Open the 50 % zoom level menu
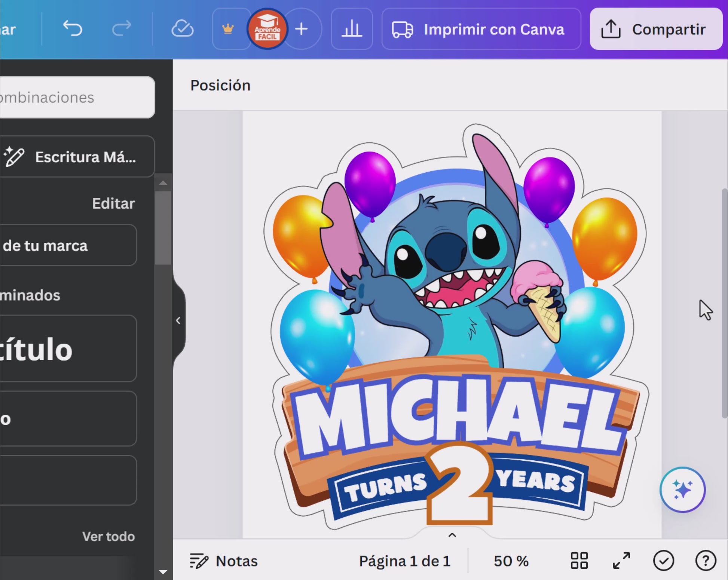Image resolution: width=728 pixels, height=580 pixels. (x=511, y=561)
